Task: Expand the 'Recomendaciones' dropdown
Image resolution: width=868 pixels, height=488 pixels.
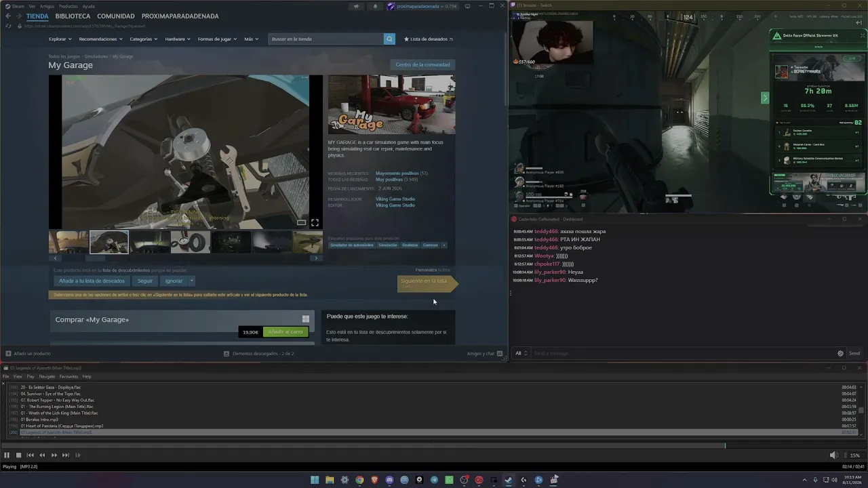Action: (x=100, y=39)
